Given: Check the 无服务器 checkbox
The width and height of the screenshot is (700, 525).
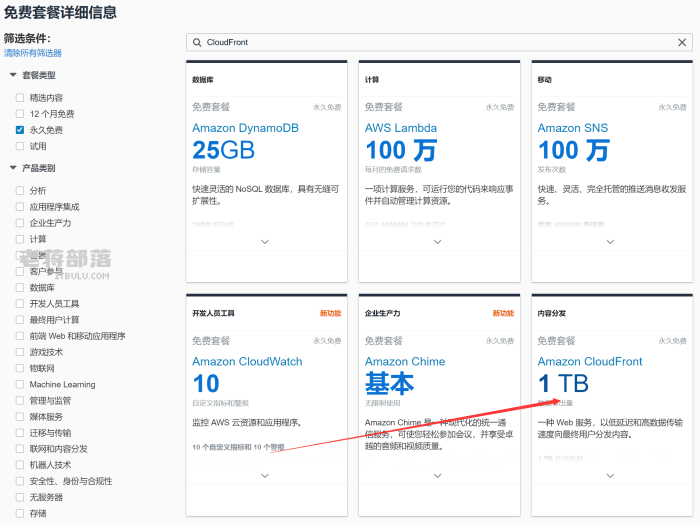Looking at the screenshot, I should pyautogui.click(x=20, y=497).
